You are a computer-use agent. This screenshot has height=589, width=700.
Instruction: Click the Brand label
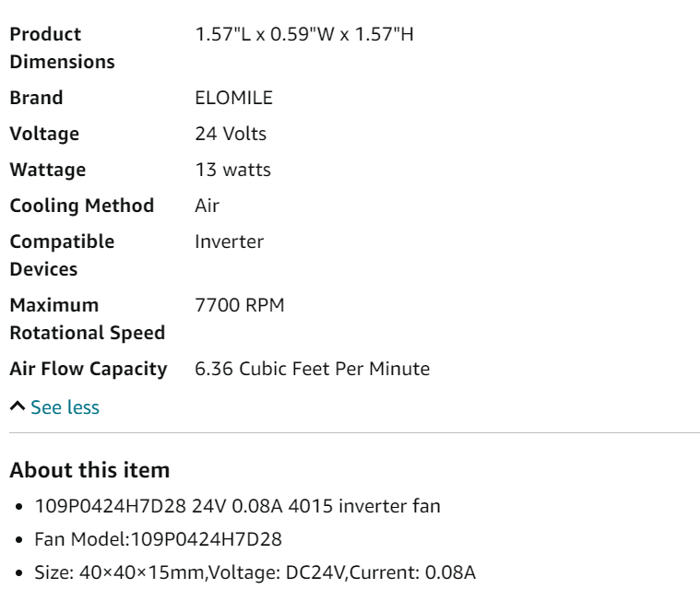tap(36, 98)
